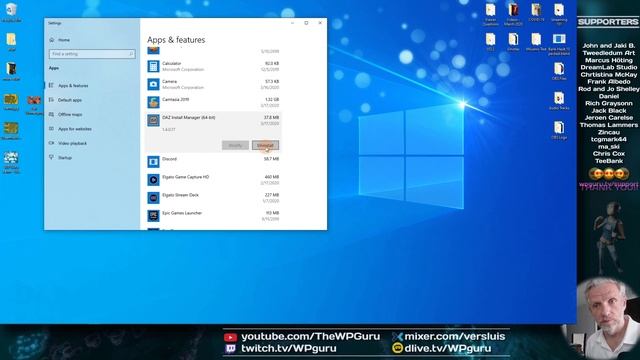This screenshot has width=640, height=360.
Task: Select the OBS Logs desktop folder
Action: click(x=559, y=130)
